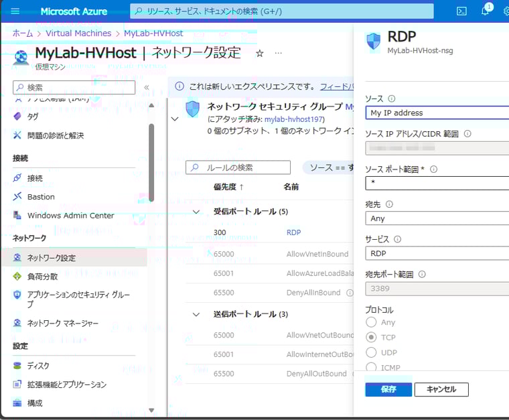Open the 宛先 dropdown showing Any
The width and height of the screenshot is (509, 420).
(x=437, y=218)
